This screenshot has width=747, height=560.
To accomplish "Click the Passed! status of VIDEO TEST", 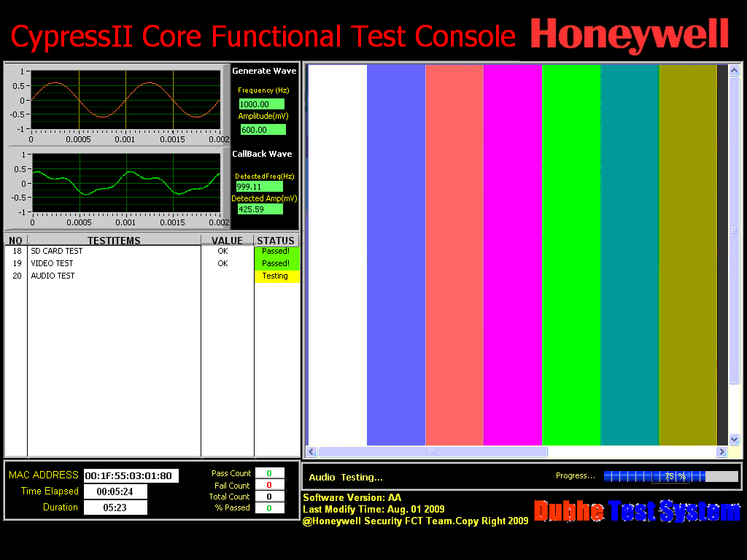I will point(276,263).
